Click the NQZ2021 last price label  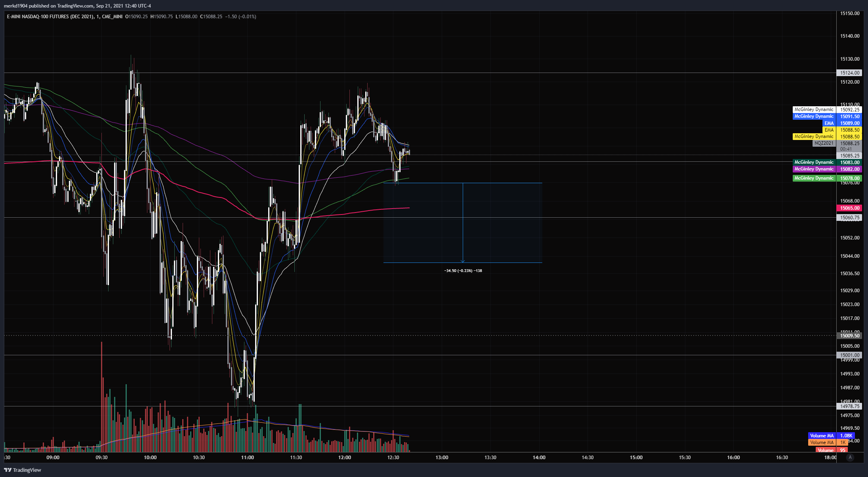(x=837, y=143)
